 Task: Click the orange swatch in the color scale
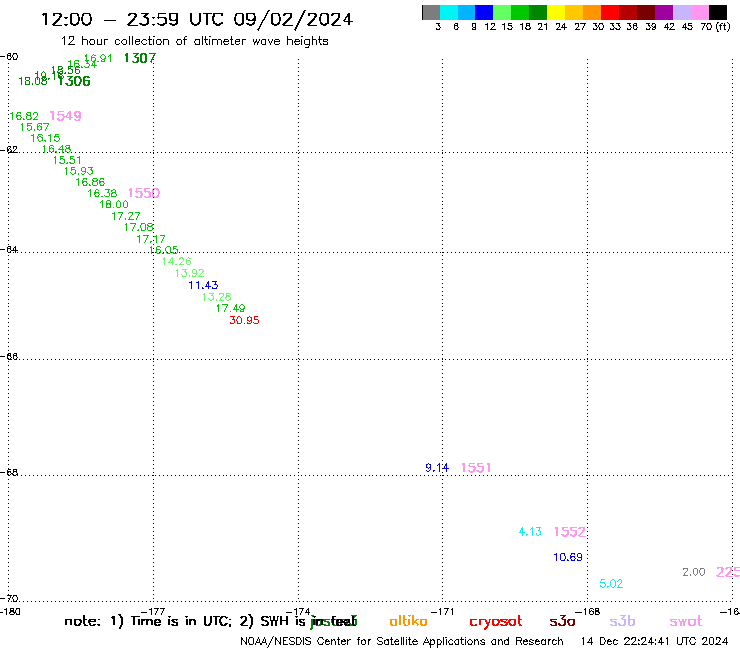(x=592, y=12)
